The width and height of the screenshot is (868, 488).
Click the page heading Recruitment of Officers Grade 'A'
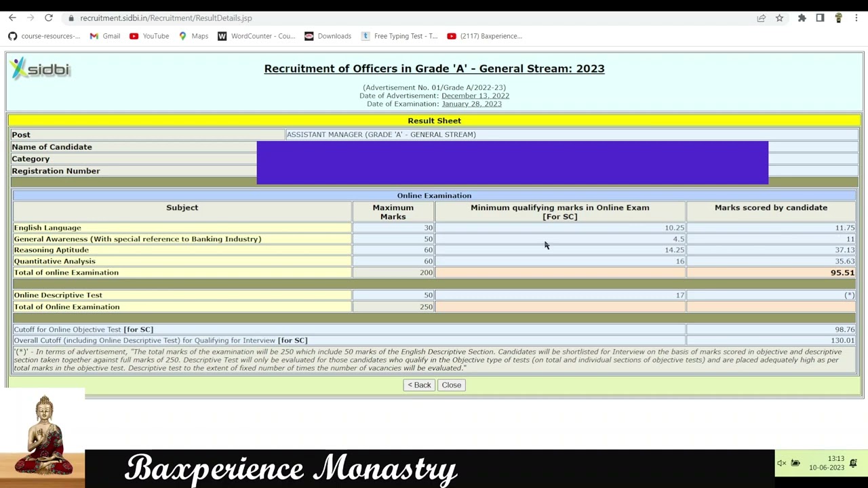pos(434,68)
